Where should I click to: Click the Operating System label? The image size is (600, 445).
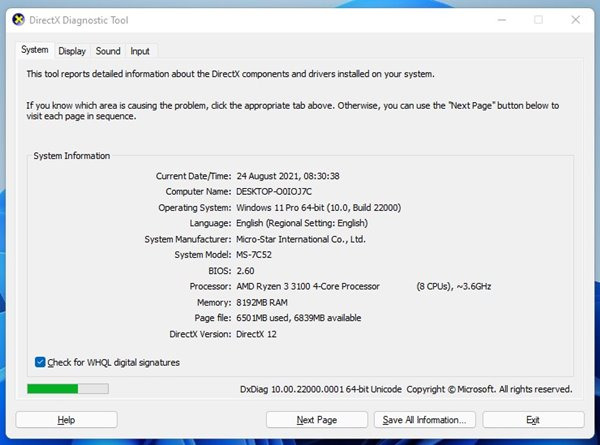click(195, 207)
